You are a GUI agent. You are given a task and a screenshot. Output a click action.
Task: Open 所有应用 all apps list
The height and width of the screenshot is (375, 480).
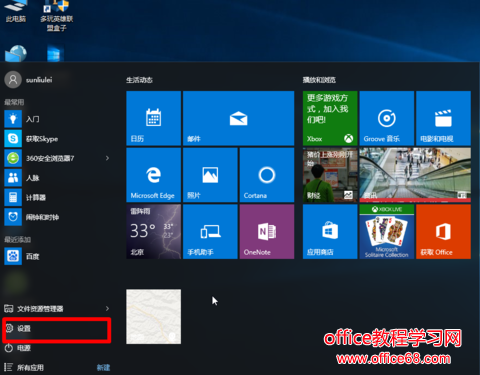24,368
